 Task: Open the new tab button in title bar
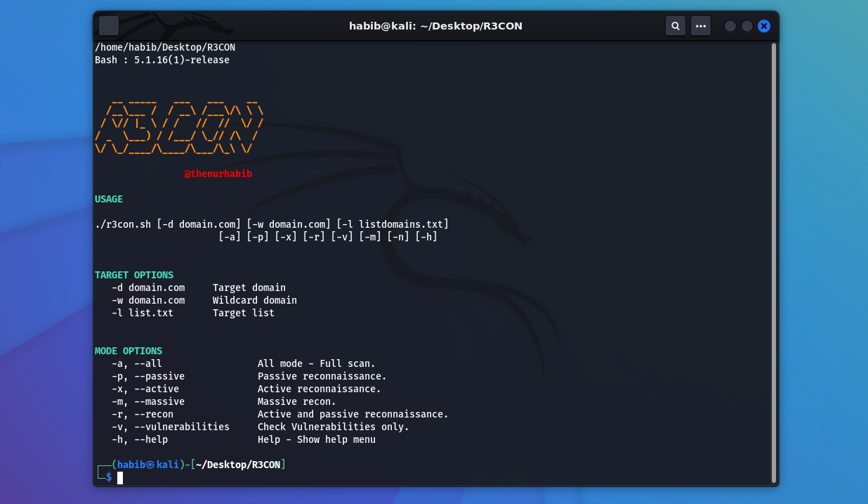109,26
